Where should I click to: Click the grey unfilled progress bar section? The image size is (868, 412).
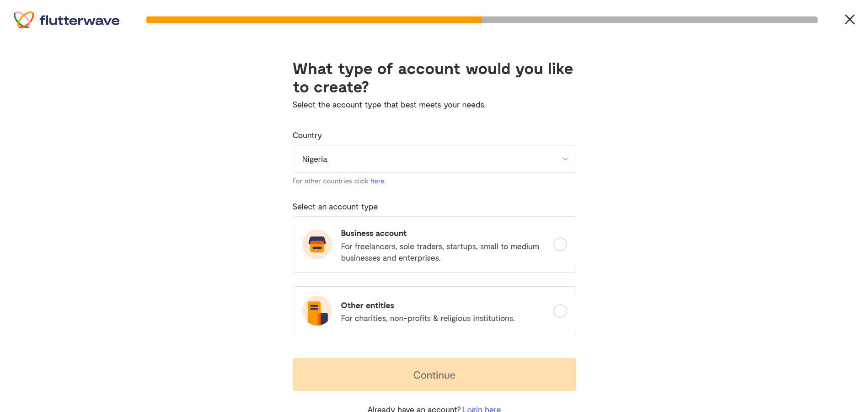coord(649,20)
